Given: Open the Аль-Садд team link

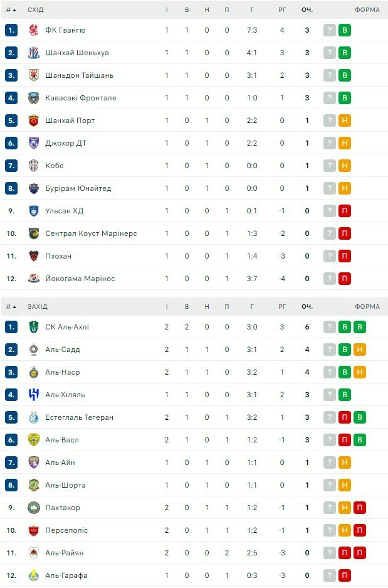Looking at the screenshot, I should tap(63, 350).
